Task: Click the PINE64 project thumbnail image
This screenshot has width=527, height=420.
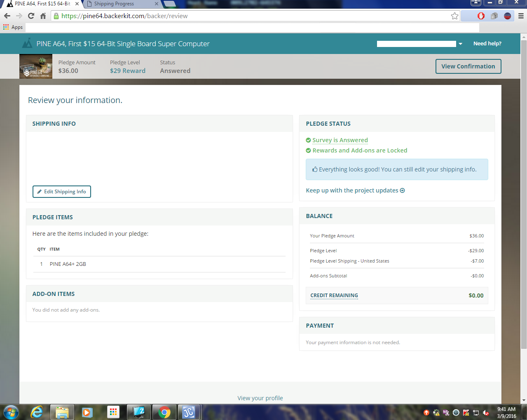Action: pyautogui.click(x=36, y=66)
